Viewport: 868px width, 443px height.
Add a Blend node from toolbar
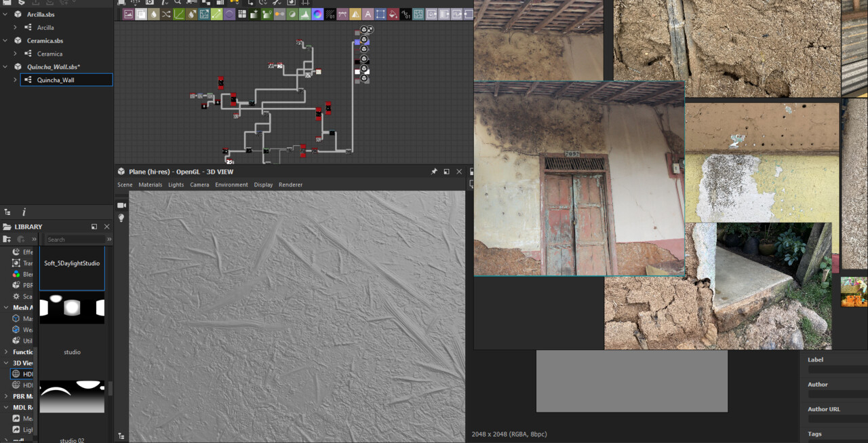pyautogui.click(x=141, y=14)
